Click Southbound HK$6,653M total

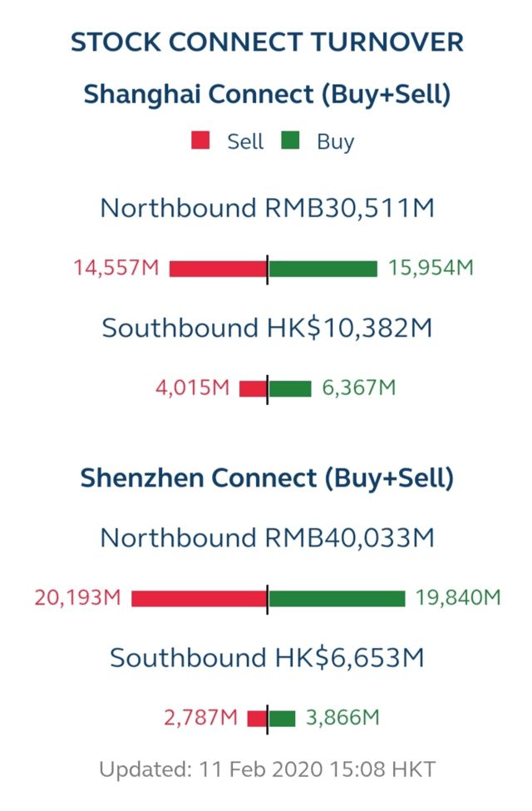click(x=267, y=659)
